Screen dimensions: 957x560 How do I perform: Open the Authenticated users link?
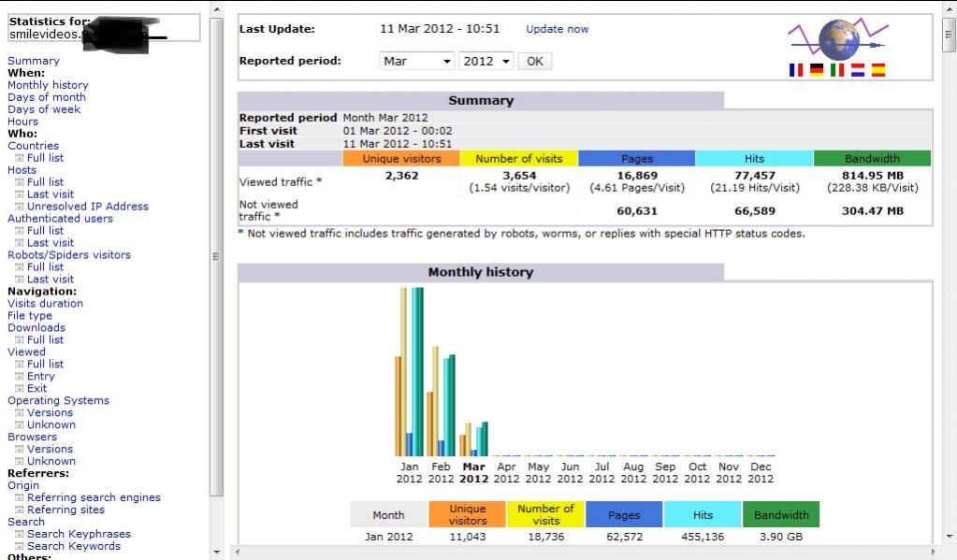click(61, 219)
